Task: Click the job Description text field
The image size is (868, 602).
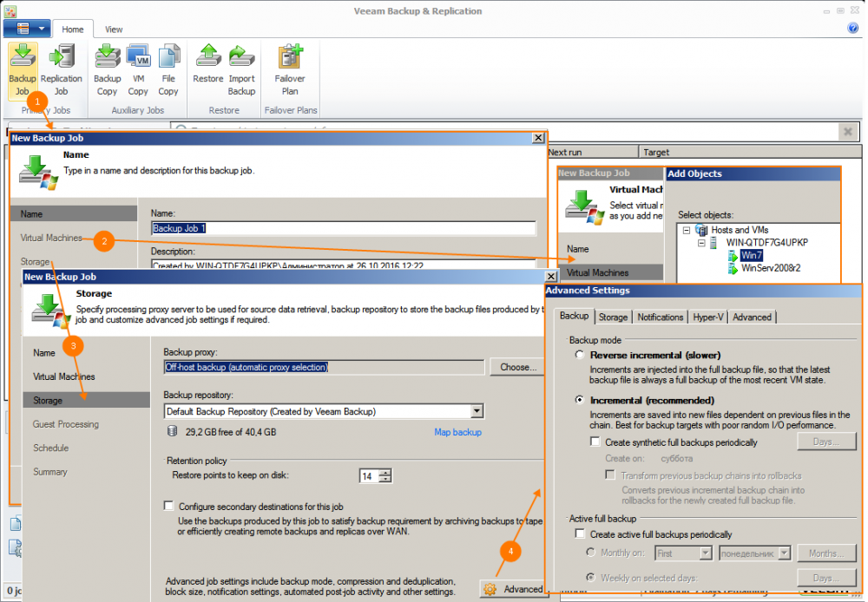Action: point(343,265)
